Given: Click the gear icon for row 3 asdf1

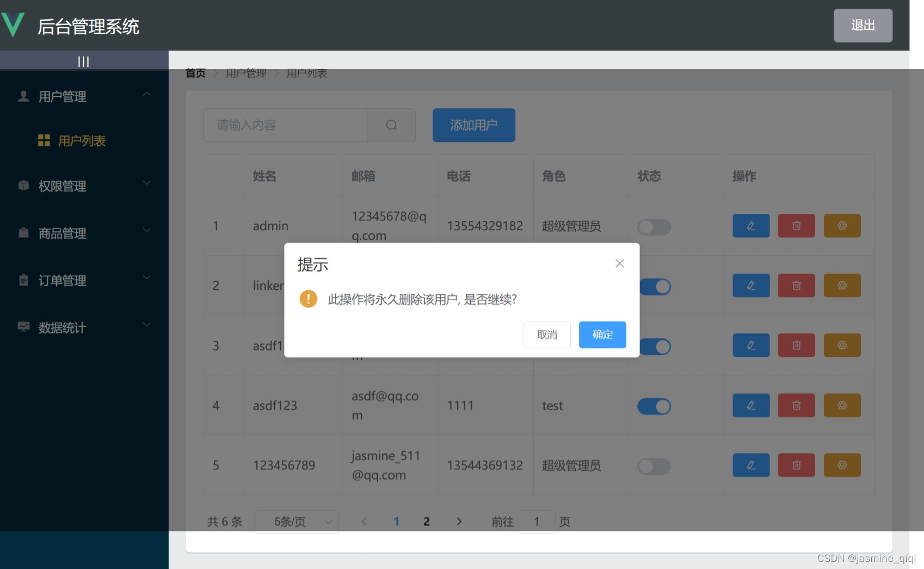Looking at the screenshot, I should [842, 345].
